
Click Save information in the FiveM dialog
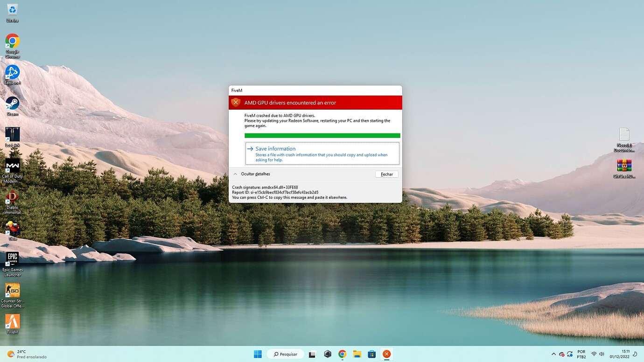coord(322,153)
